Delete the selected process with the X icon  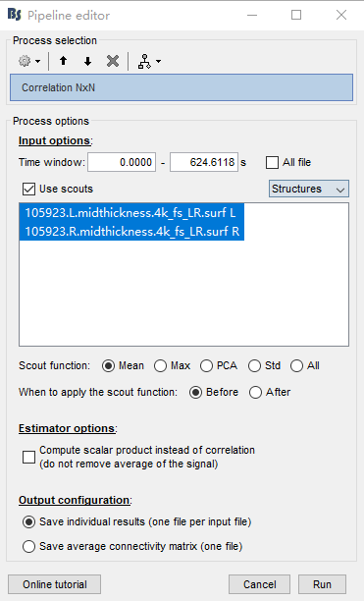pos(113,61)
